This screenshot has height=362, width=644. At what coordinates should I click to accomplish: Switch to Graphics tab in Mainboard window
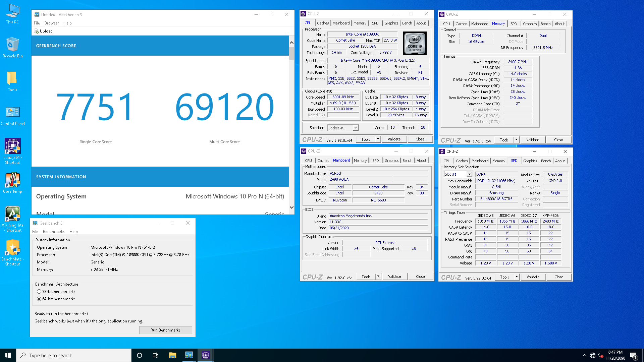click(x=392, y=161)
